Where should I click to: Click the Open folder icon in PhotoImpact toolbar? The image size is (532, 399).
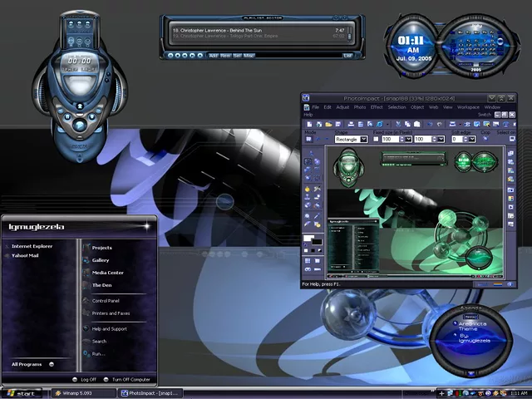click(328, 125)
